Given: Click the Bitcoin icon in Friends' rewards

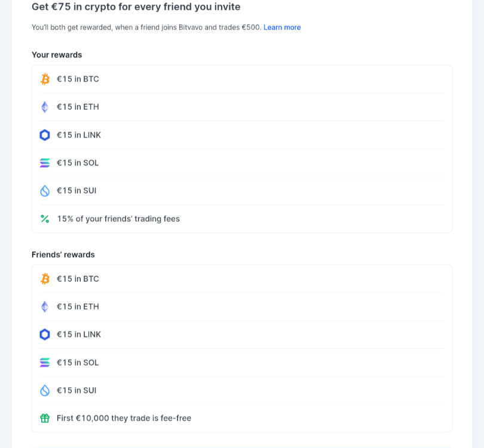Looking at the screenshot, I should [45, 279].
